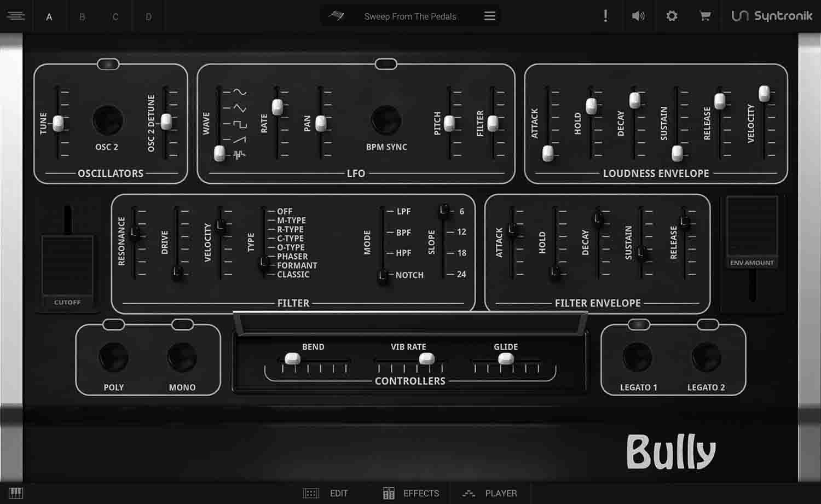Select LPF filter mode
The image size is (821, 504).
pyautogui.click(x=403, y=211)
